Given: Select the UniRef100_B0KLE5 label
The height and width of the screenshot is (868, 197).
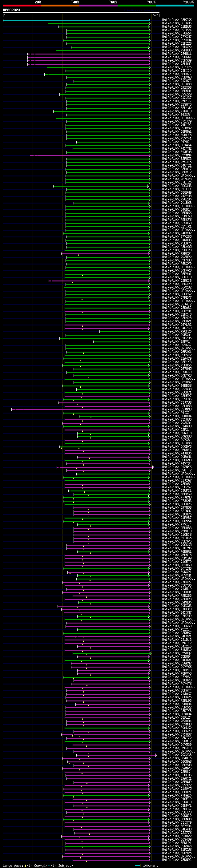Looking at the screenshot, I should pyautogui.click(x=177, y=135).
